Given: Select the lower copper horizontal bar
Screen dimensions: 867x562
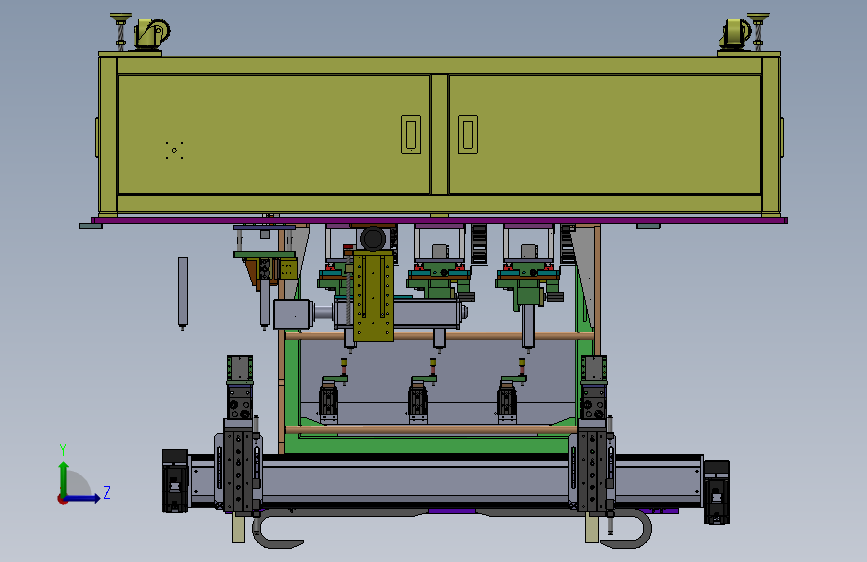Looking at the screenshot, I should pyautogui.click(x=431, y=430).
